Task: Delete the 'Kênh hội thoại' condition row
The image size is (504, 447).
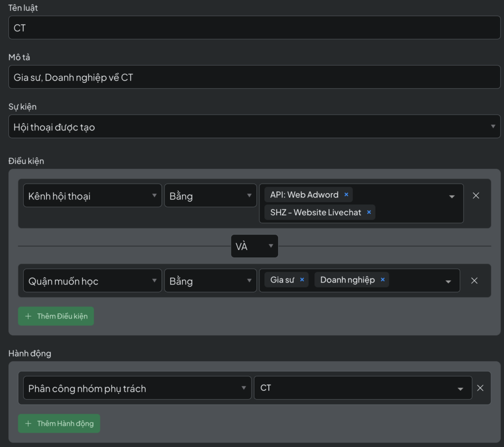Action: point(476,195)
